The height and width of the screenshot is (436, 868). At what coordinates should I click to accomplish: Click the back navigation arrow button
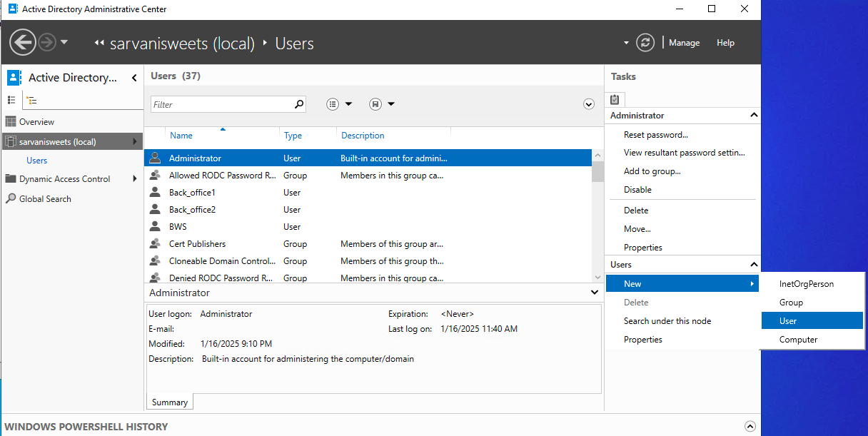coord(23,42)
